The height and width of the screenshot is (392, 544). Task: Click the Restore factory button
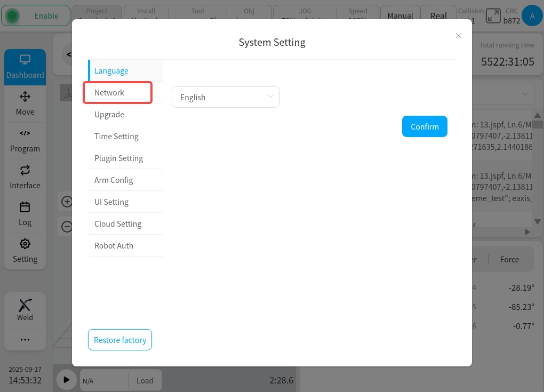click(x=120, y=340)
